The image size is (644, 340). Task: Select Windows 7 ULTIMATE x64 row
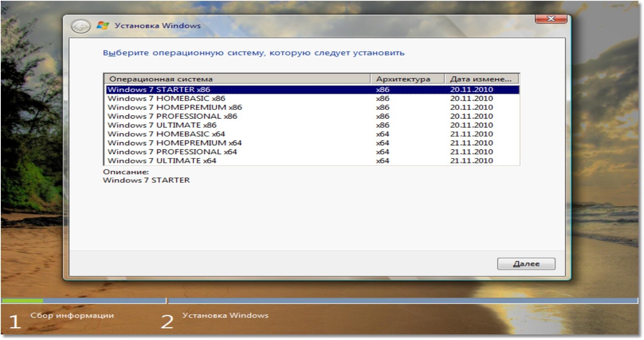(x=312, y=161)
